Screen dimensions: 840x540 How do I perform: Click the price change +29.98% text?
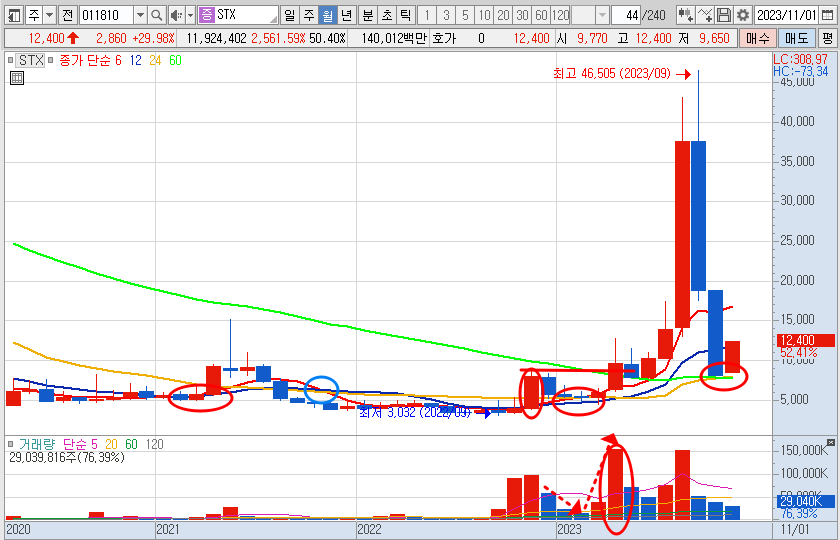click(154, 39)
